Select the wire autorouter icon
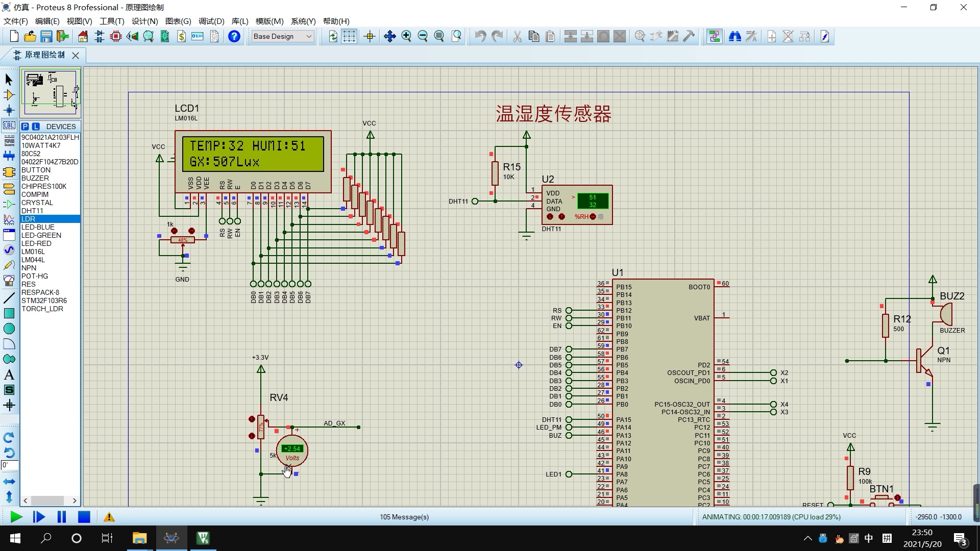The image size is (980, 551). [x=714, y=36]
